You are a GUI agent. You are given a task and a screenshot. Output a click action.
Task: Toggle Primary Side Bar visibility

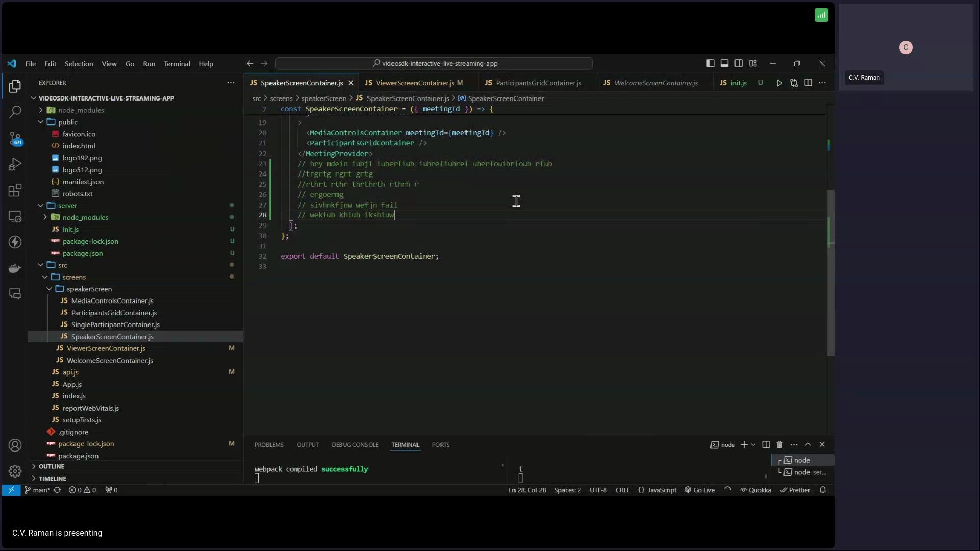tap(710, 63)
